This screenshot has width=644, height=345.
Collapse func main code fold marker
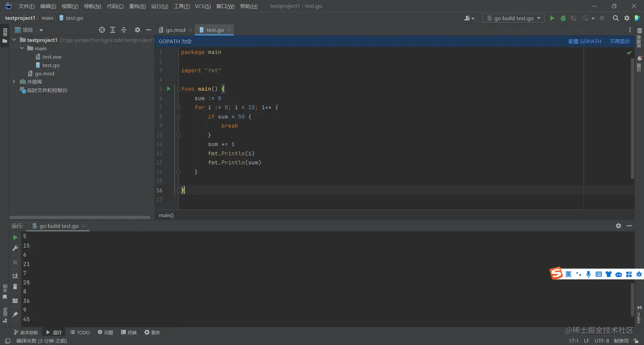tap(178, 89)
